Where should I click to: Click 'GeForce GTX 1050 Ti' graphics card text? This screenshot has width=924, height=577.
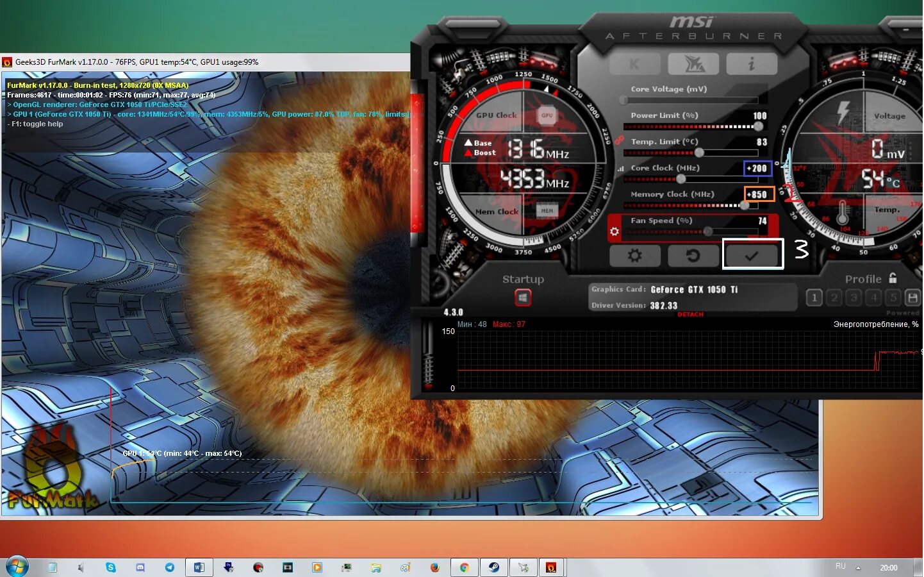coord(694,290)
